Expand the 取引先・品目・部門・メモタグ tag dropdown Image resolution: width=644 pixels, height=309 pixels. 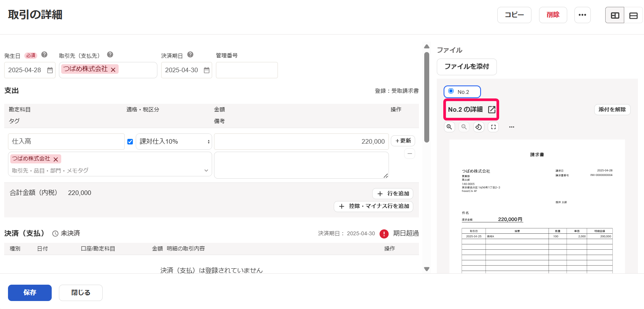pyautogui.click(x=206, y=171)
